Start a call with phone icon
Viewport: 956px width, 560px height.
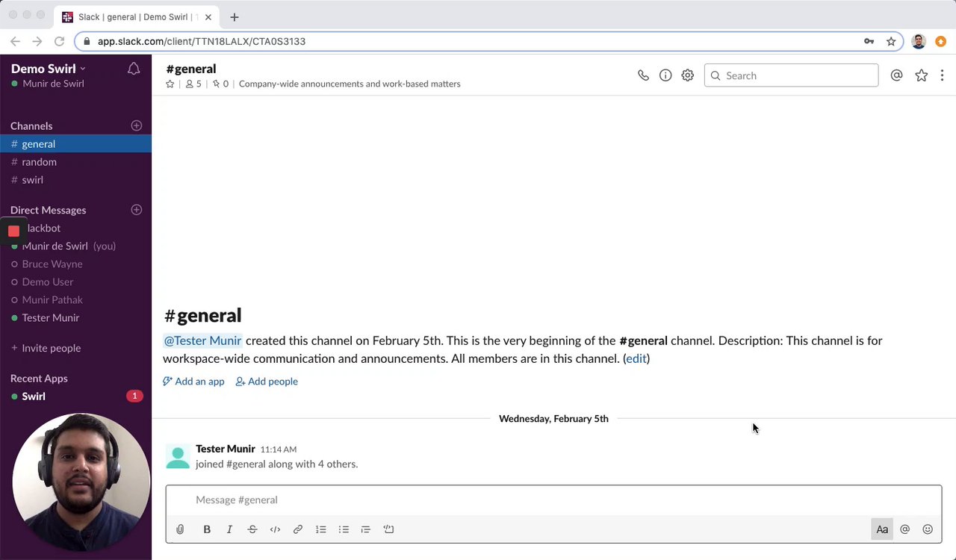tap(643, 75)
